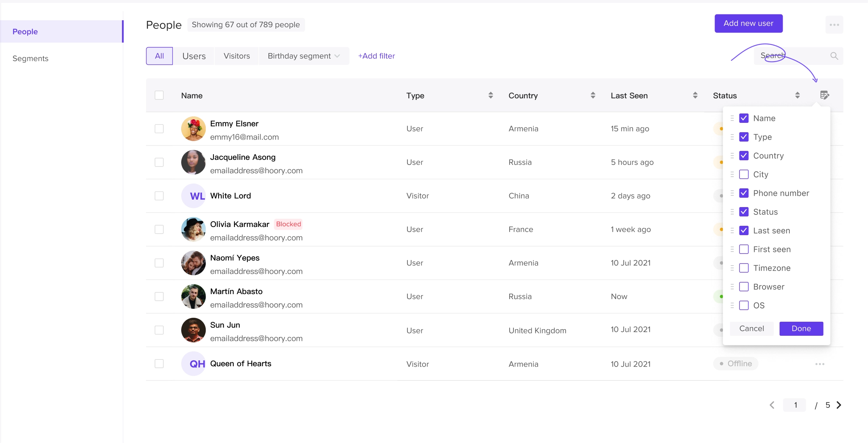868x443 pixels.
Task: Select the row checkbox for Sun Jun
Action: [x=159, y=330]
